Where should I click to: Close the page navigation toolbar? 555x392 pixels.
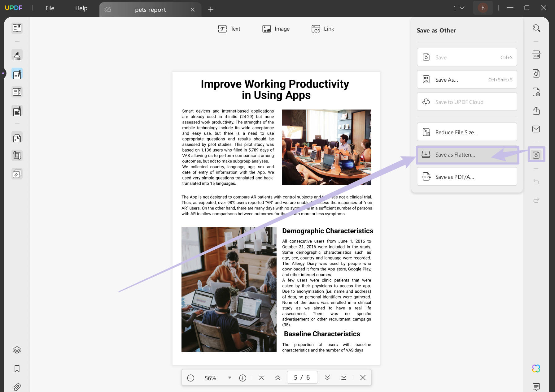(x=363, y=378)
